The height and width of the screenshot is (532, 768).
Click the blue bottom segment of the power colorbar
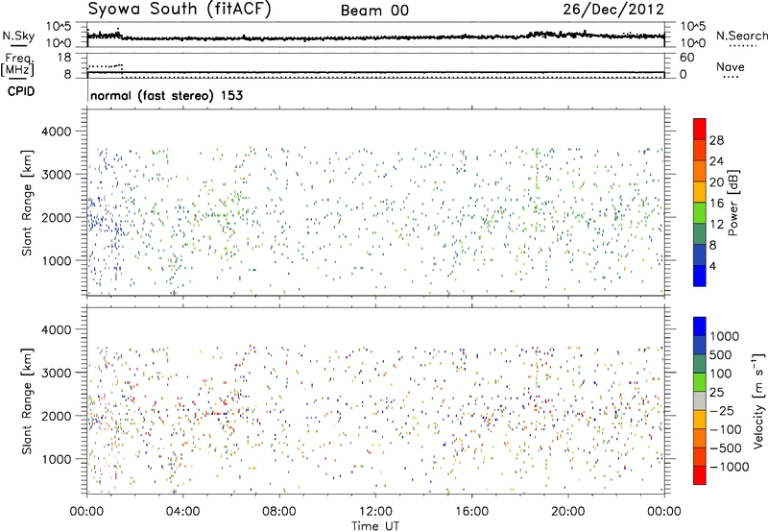pyautogui.click(x=700, y=276)
